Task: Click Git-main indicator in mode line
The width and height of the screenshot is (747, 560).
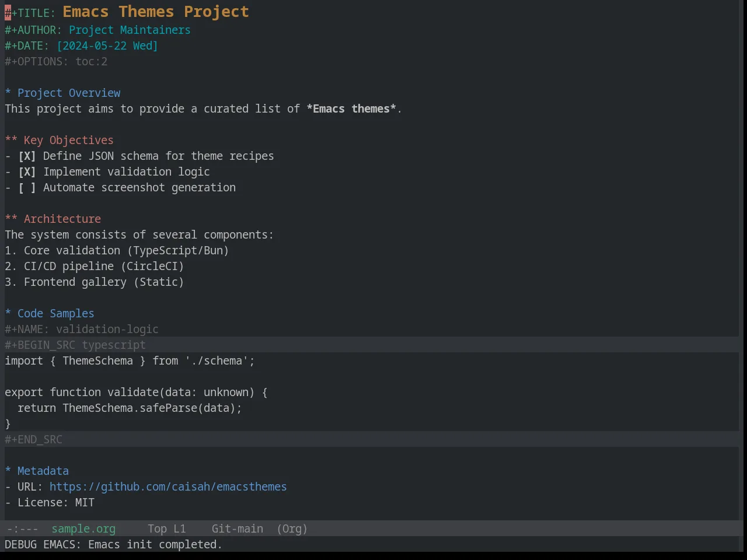Action: click(238, 529)
